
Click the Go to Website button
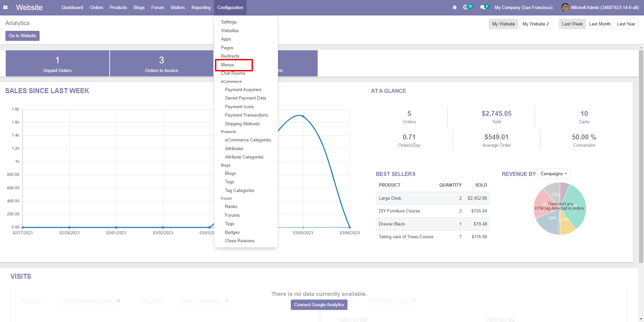(x=22, y=36)
